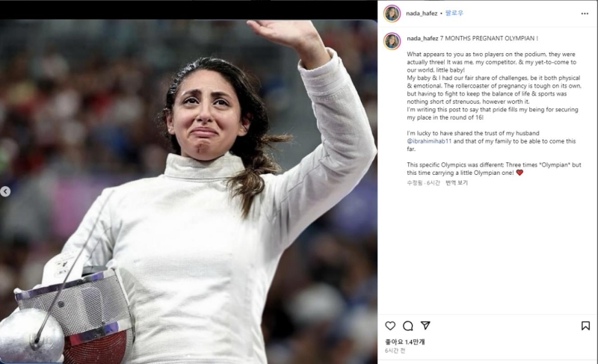
Task: Open nada_hafez username in post header
Action: pyautogui.click(x=422, y=13)
